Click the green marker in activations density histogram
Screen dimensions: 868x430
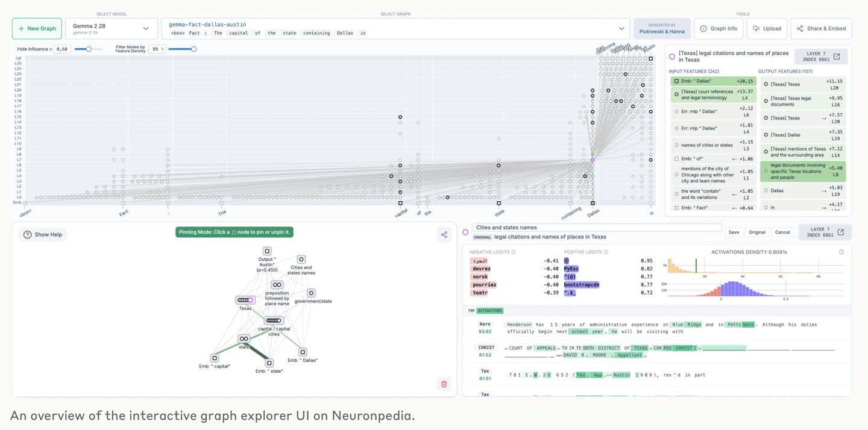(696, 266)
